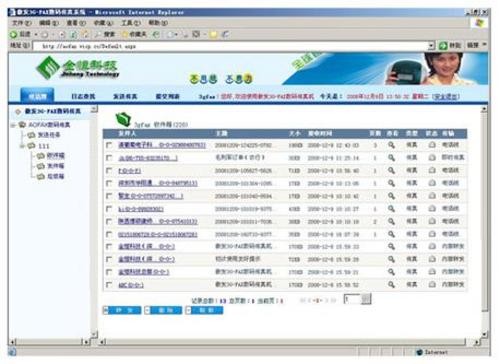Viewport: 500px width, 364px height.
Task: Click the green Back arrow in browser toolbar
Action: click(x=14, y=34)
